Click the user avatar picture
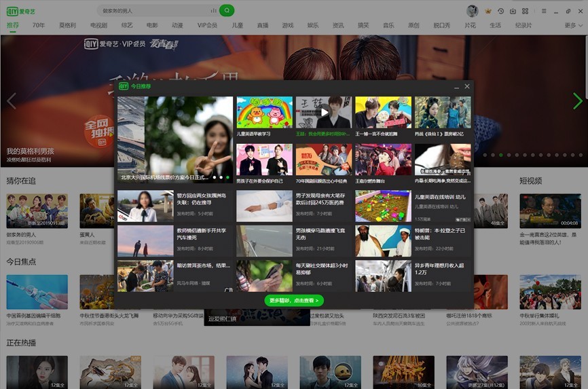588x389 pixels. (x=472, y=11)
